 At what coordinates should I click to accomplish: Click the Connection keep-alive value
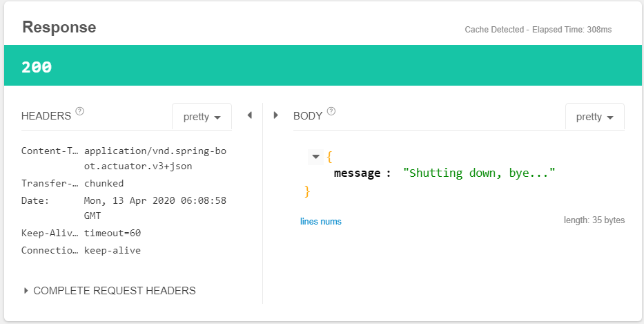113,251
